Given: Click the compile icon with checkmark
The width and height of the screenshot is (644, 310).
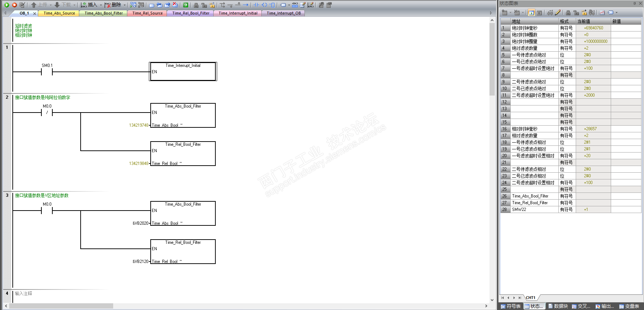Looking at the screenshot, I should coord(22,5).
